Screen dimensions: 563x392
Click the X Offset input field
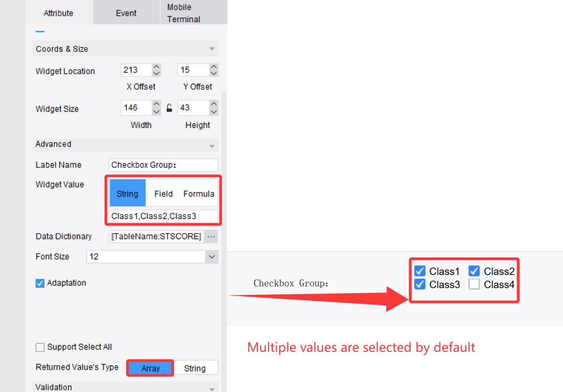136,70
